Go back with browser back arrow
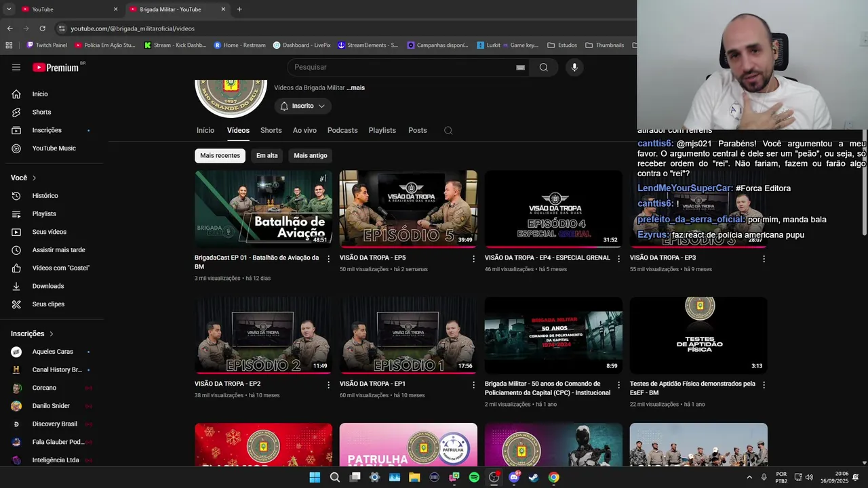Viewport: 868px width, 488px height. click(x=9, y=28)
